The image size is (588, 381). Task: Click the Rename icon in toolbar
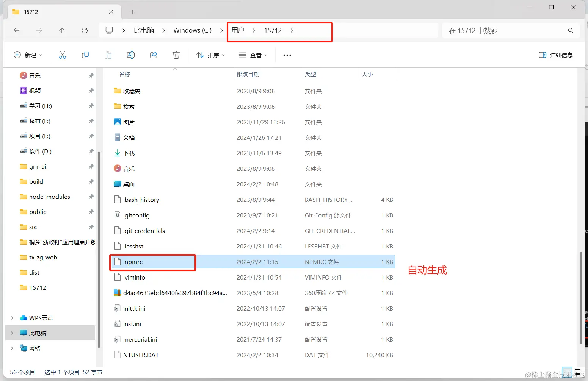click(x=131, y=55)
